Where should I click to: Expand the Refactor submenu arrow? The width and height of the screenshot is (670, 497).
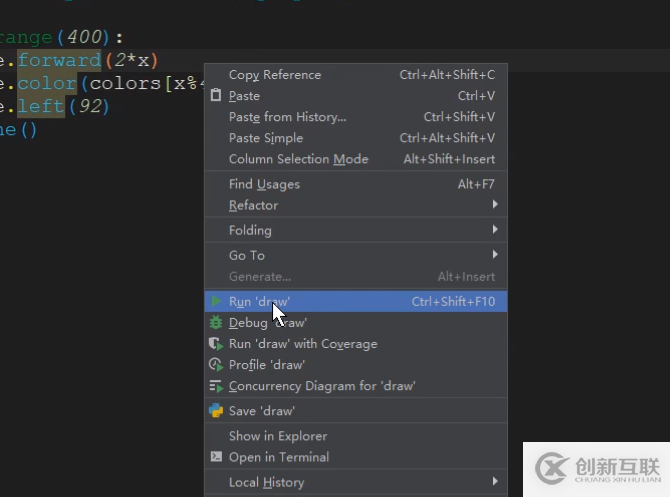click(x=495, y=205)
